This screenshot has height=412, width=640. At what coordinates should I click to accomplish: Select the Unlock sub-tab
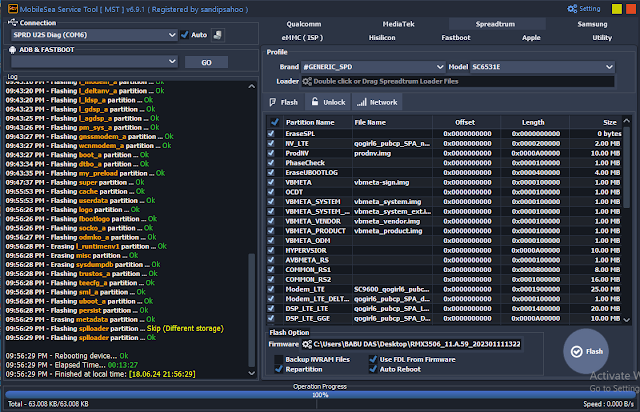328,102
